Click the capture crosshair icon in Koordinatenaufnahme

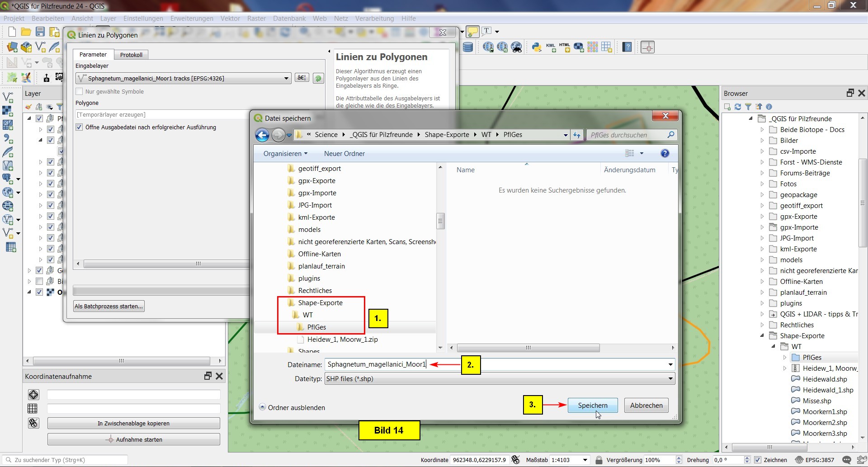pos(33,395)
